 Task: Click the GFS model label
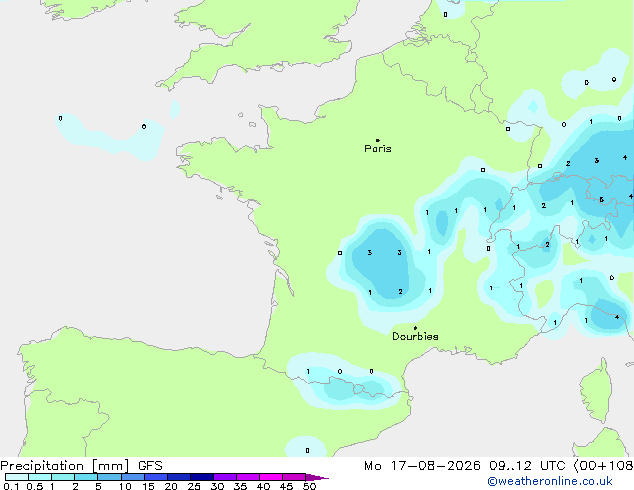(150, 466)
